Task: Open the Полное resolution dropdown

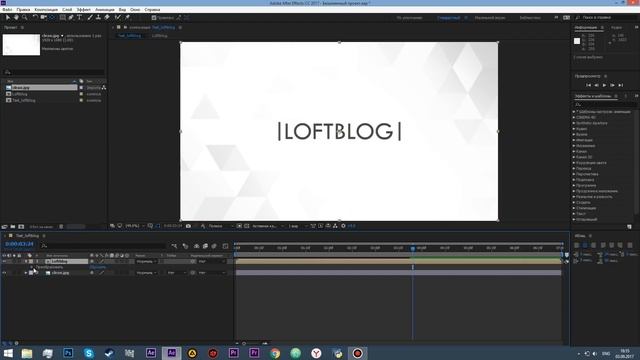Action: [221, 226]
